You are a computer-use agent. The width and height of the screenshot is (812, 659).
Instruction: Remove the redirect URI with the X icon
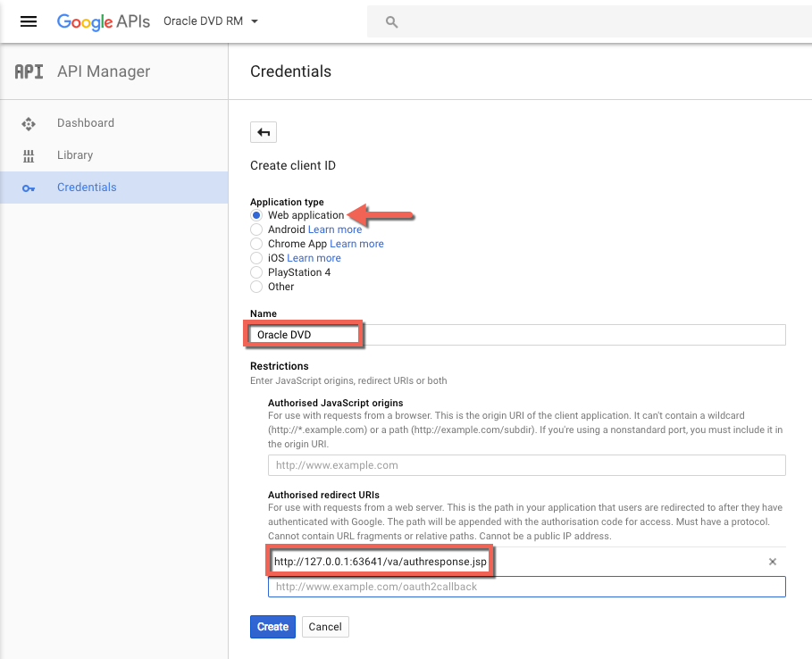[x=773, y=562]
